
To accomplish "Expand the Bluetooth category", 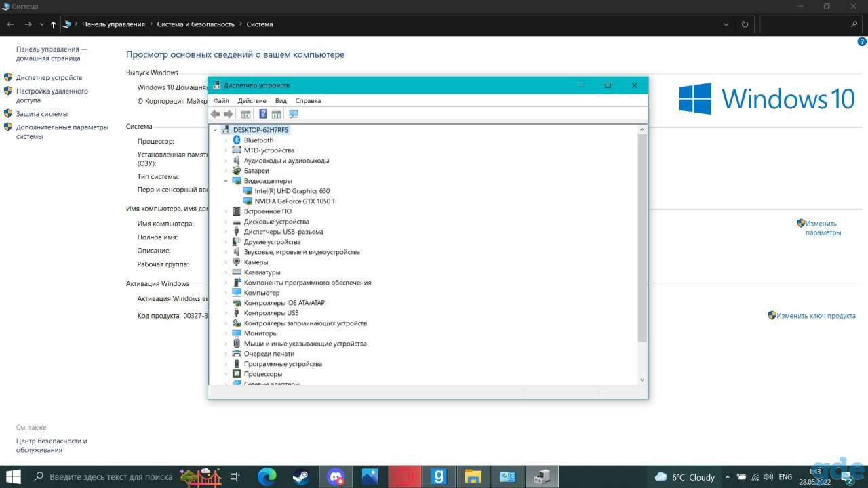I will (x=226, y=140).
